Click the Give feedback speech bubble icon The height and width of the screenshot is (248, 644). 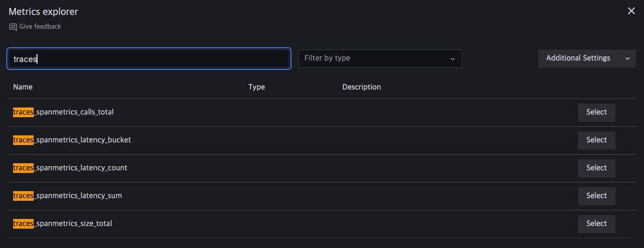tap(13, 27)
